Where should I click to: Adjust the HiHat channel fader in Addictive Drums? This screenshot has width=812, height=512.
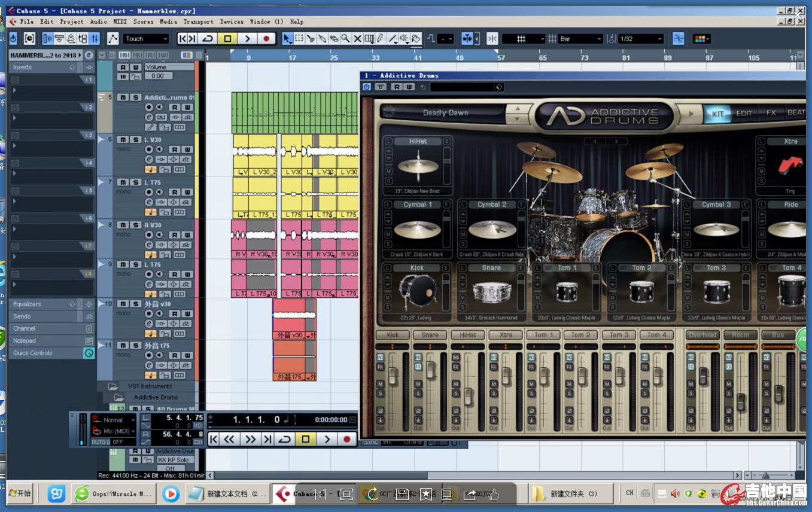(x=469, y=396)
